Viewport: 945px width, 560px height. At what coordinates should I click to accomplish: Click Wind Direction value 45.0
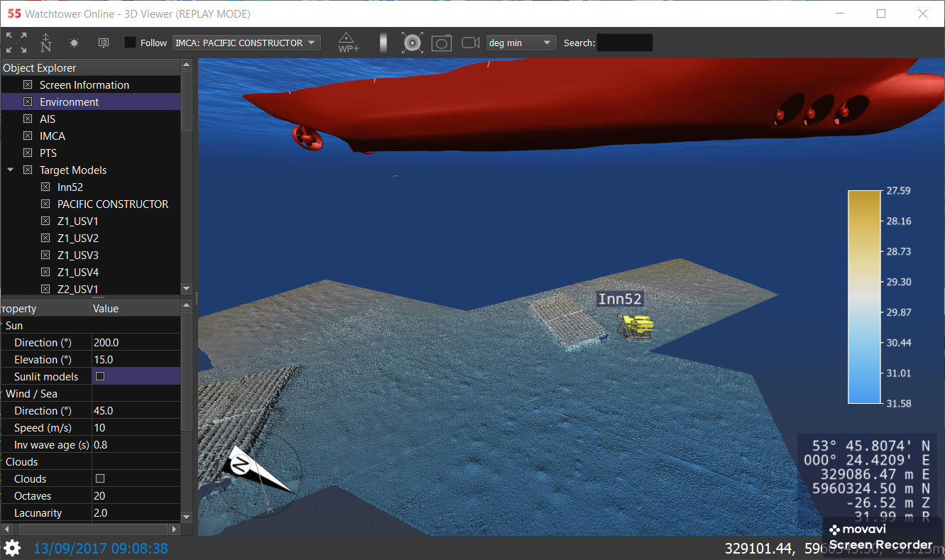tap(136, 410)
